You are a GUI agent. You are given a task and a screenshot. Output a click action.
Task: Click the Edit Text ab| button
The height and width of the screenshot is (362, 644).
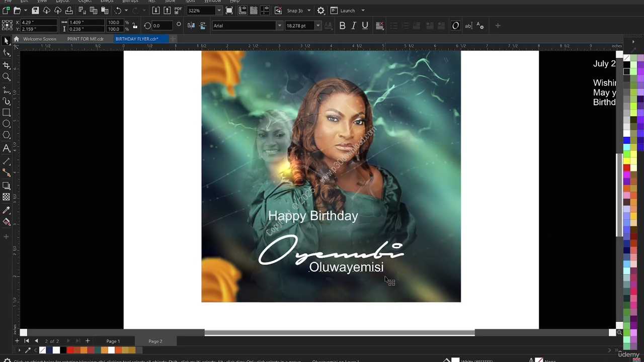click(x=468, y=26)
